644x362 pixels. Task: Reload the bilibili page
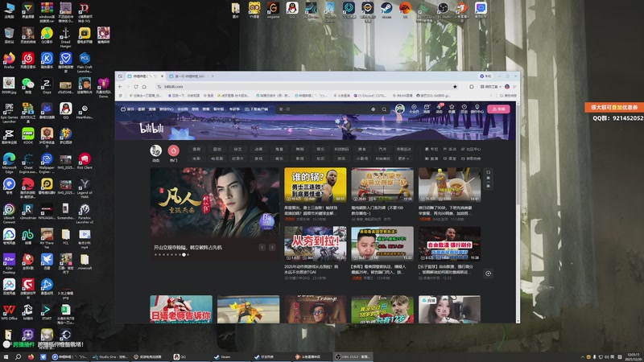click(136, 87)
